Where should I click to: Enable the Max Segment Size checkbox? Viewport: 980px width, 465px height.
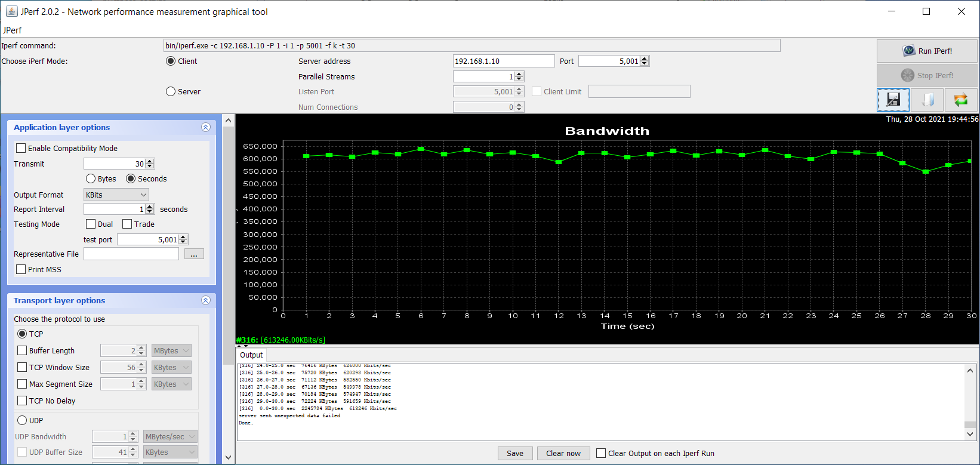pos(22,384)
